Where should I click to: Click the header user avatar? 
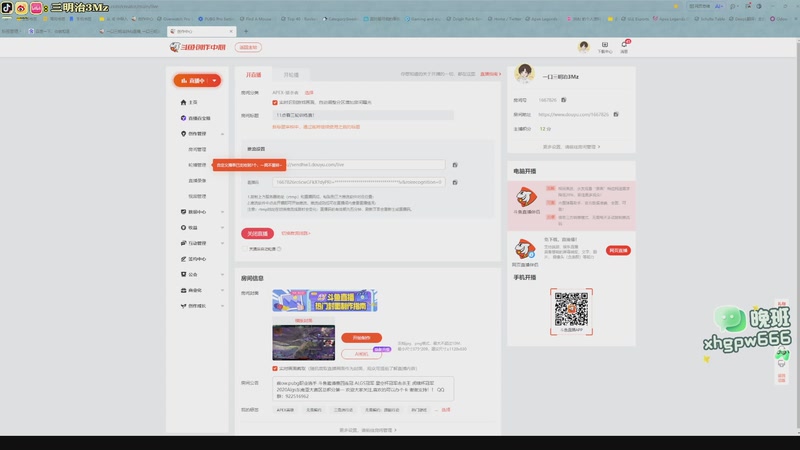584,46
